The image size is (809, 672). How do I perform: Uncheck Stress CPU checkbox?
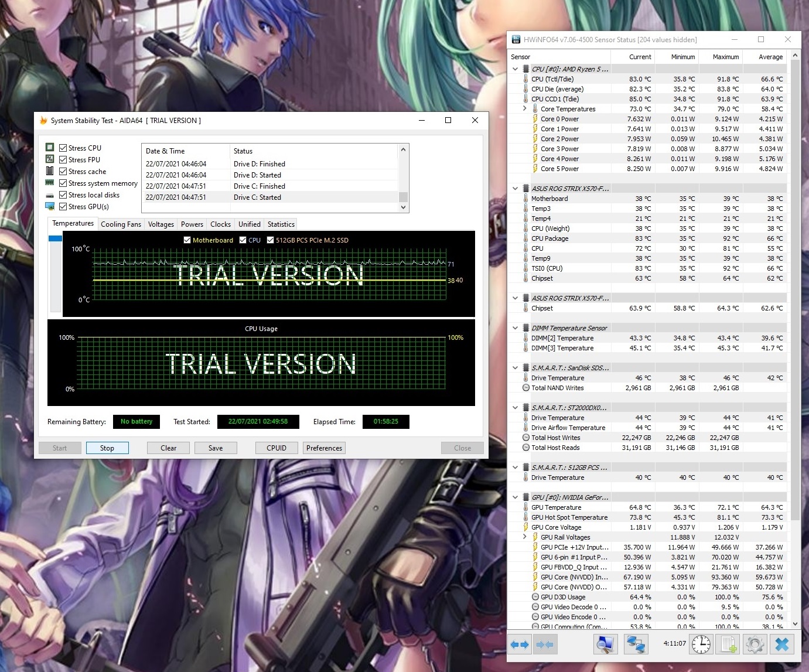(x=63, y=148)
